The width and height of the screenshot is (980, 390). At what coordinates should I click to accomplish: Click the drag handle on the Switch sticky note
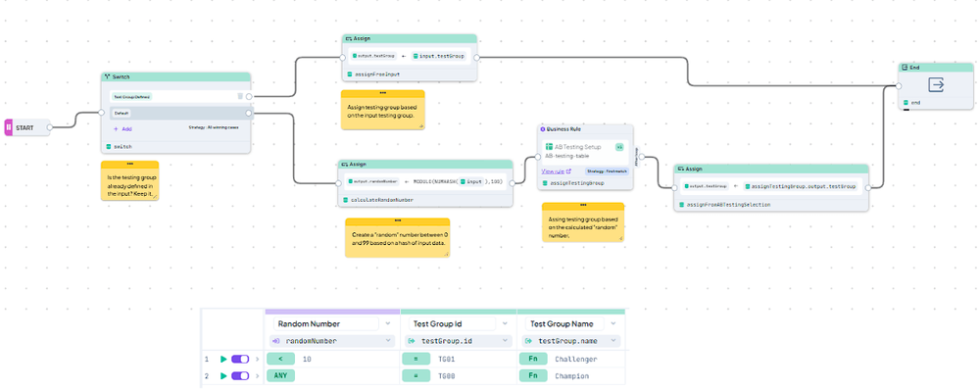point(130,164)
